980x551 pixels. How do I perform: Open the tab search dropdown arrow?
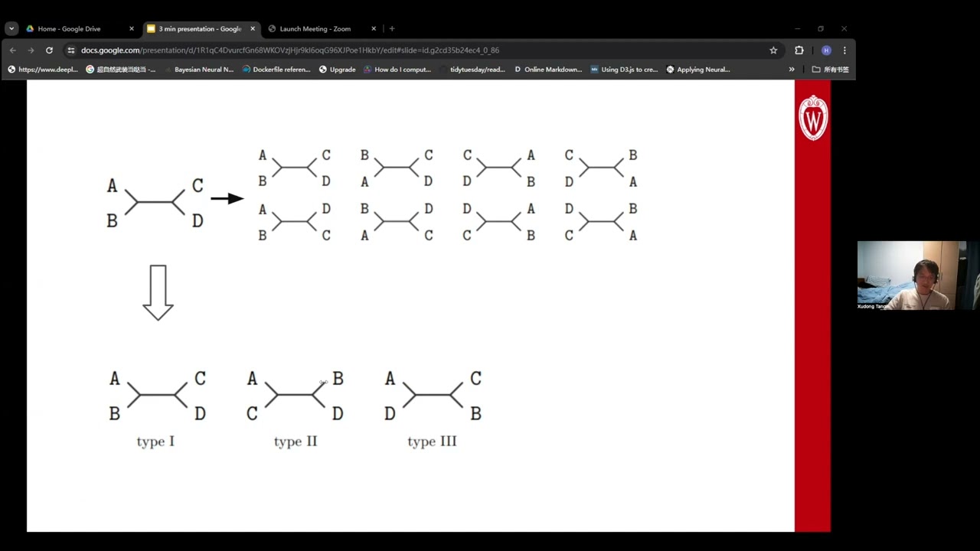pos(11,28)
